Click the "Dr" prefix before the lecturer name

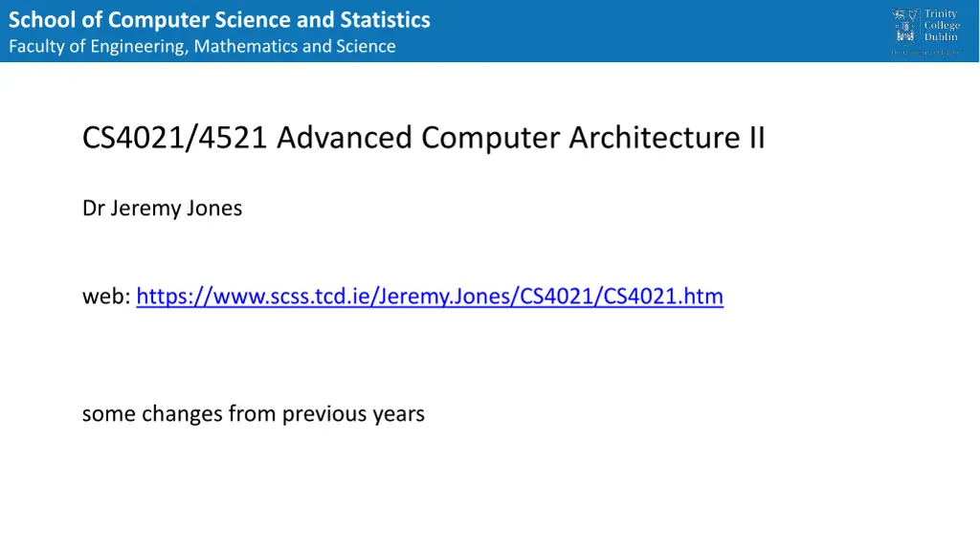pos(93,208)
